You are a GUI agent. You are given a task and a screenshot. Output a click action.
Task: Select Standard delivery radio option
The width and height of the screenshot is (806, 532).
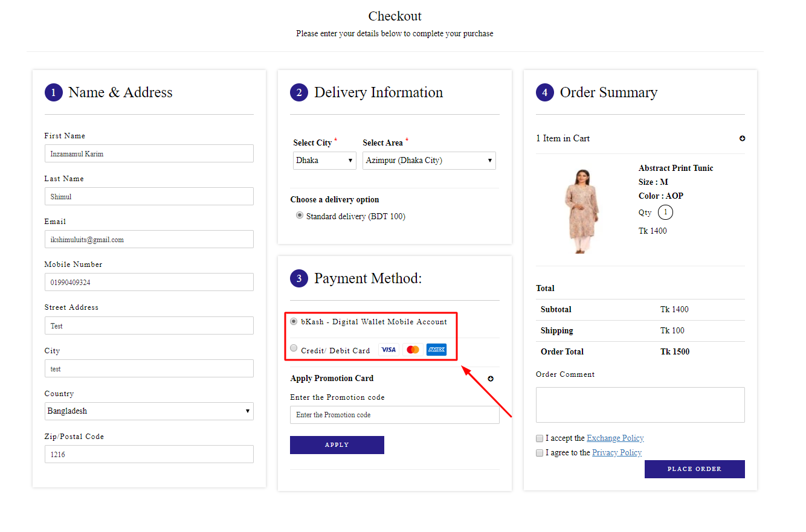click(300, 215)
